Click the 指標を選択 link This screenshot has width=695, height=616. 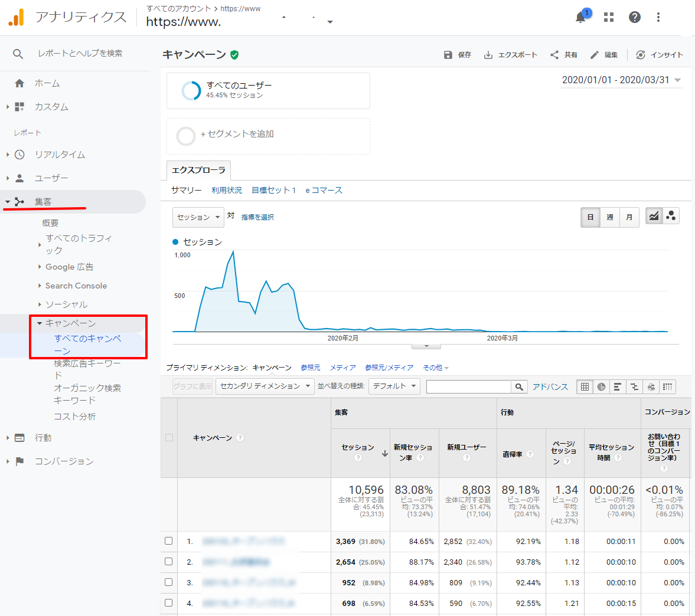pos(257,217)
